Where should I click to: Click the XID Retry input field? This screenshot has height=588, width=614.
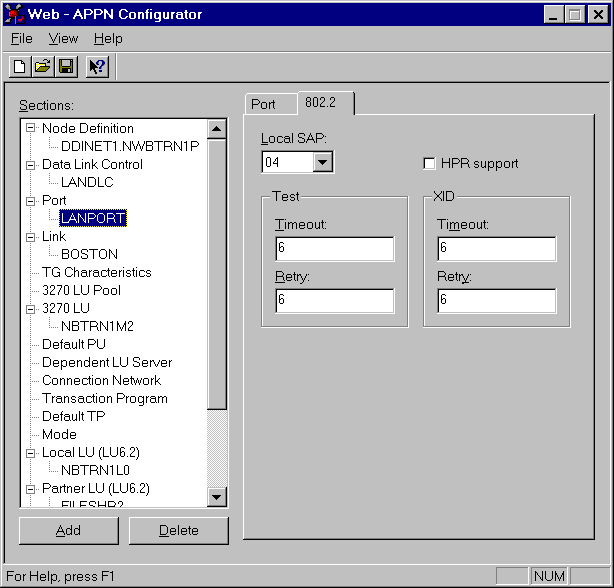tap(496, 301)
